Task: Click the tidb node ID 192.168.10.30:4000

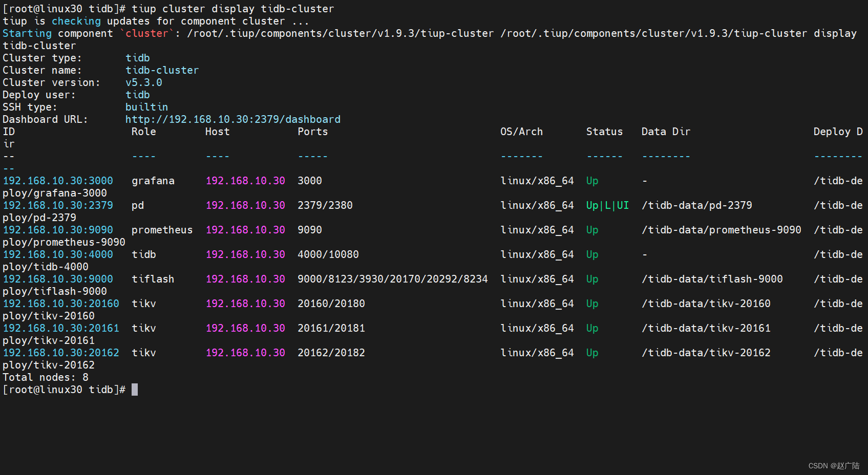Action: click(x=58, y=254)
